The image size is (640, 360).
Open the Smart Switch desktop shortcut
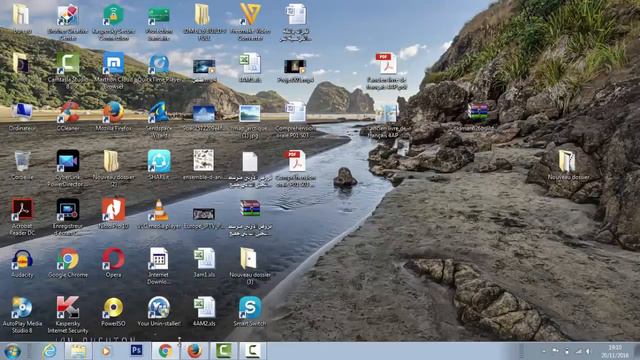point(250,307)
